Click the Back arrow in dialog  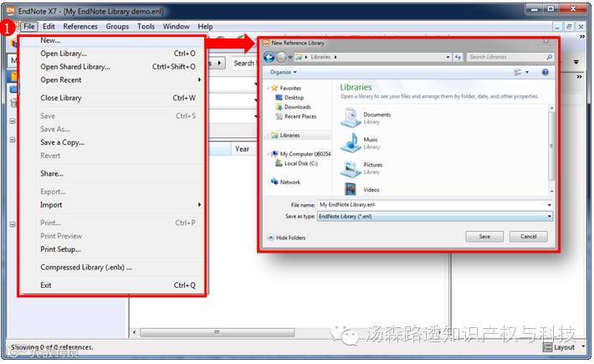[269, 57]
